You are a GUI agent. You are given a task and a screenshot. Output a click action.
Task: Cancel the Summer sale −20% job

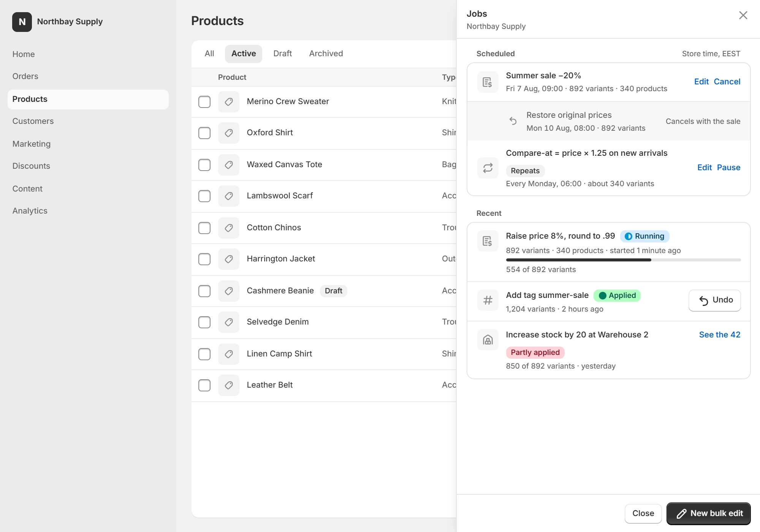pyautogui.click(x=727, y=82)
